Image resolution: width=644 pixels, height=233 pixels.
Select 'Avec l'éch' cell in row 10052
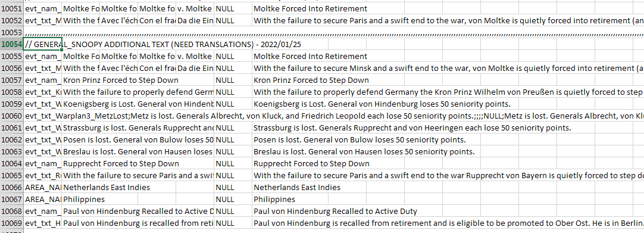[x=118, y=20]
